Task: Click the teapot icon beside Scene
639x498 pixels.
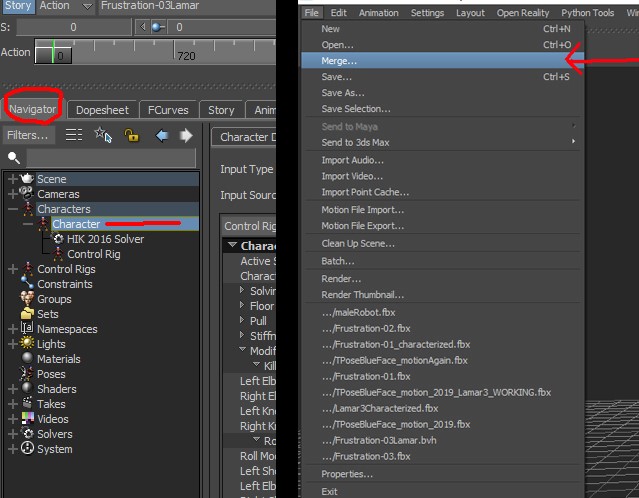Action: (27, 179)
